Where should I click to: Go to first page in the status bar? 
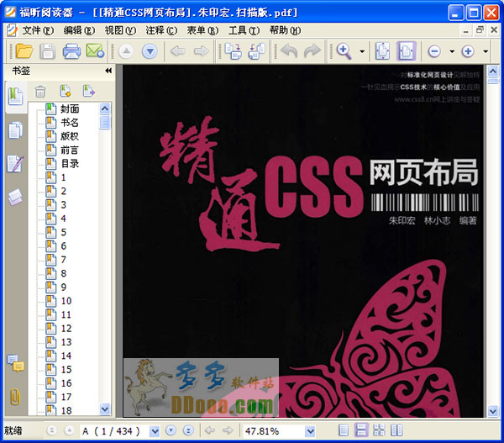click(52, 430)
